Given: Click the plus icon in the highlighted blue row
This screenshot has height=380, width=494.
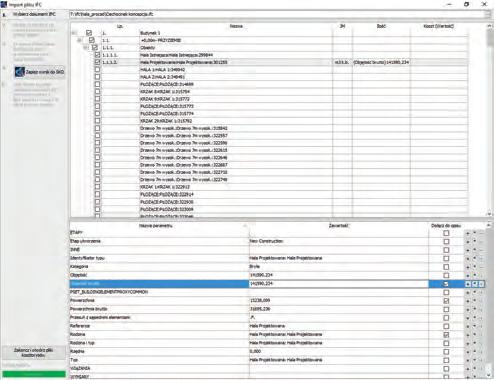Looking at the screenshot, I should [x=468, y=284].
